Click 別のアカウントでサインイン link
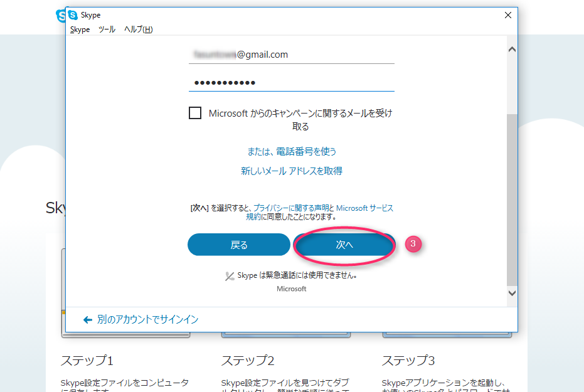The height and width of the screenshot is (392, 584). (x=147, y=319)
